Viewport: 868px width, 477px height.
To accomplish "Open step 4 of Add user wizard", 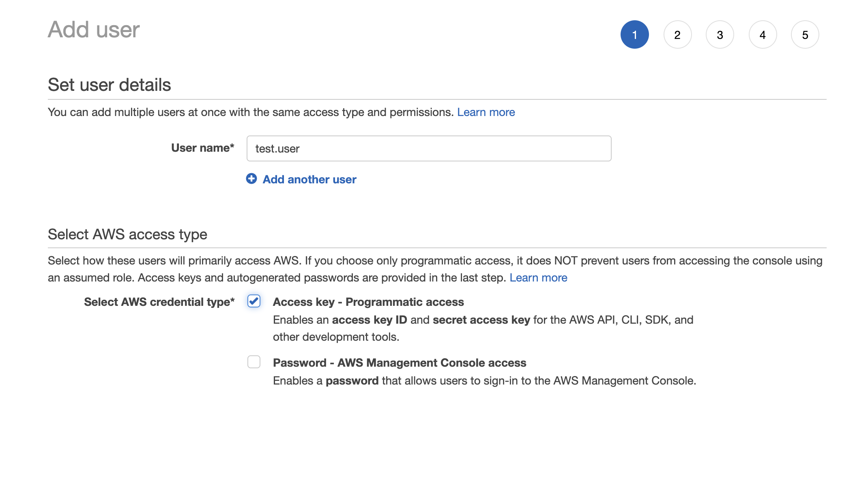I will (x=763, y=35).
